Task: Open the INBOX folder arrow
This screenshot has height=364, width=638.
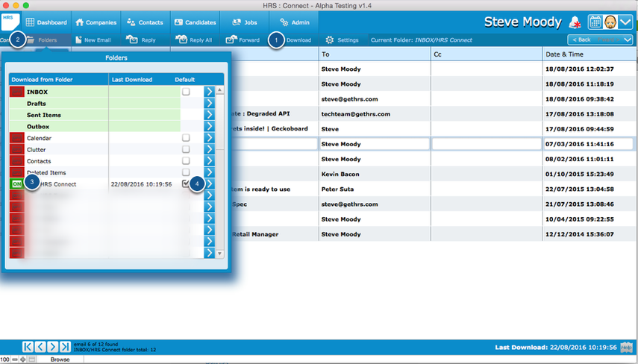Action: (209, 92)
